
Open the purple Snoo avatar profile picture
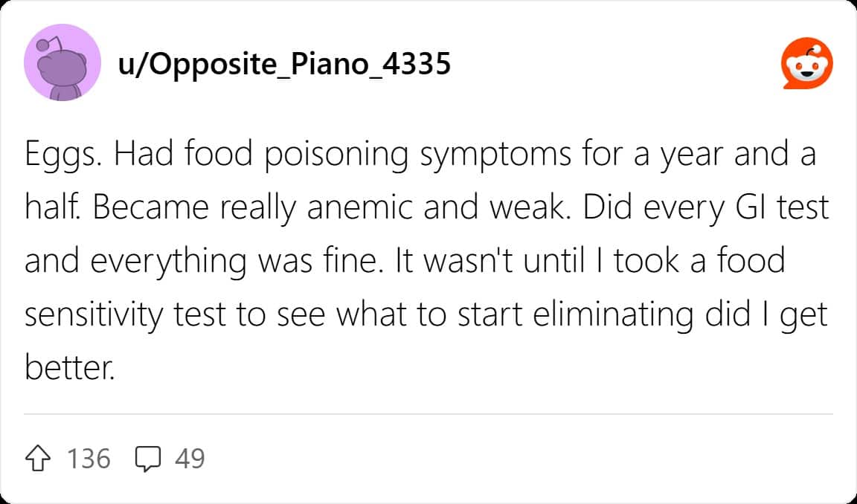point(62,62)
